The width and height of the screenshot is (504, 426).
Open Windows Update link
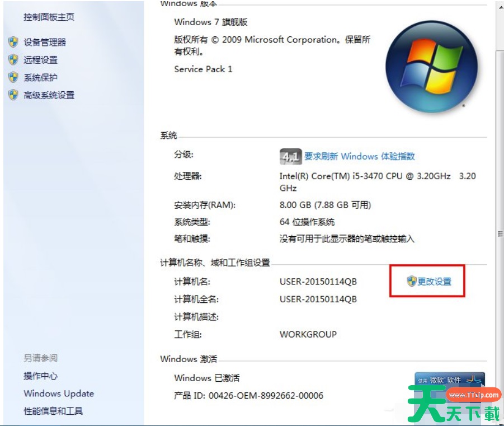(59, 394)
